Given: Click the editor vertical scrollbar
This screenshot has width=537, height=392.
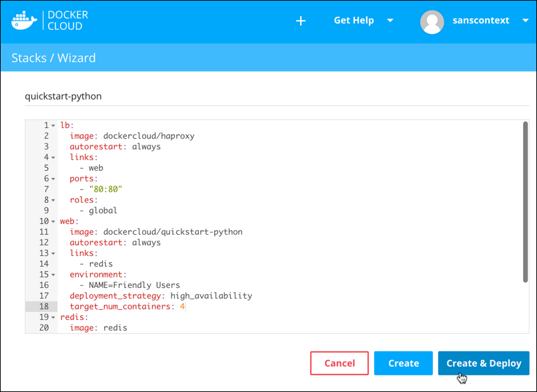Looking at the screenshot, I should coord(526,200).
